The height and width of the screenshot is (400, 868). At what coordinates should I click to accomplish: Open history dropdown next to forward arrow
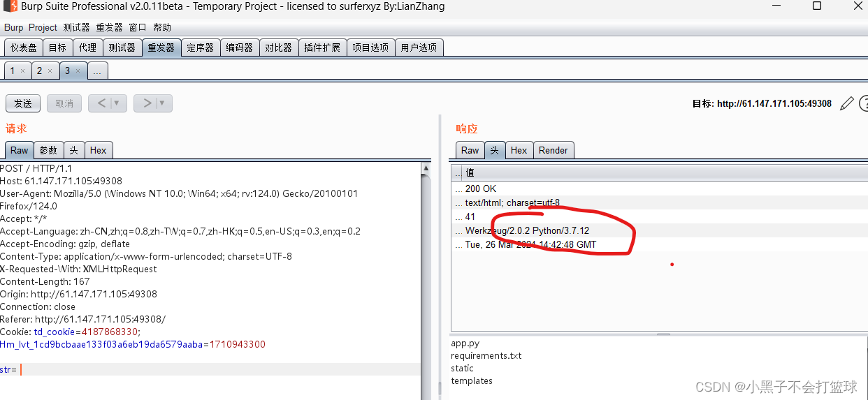pos(162,103)
